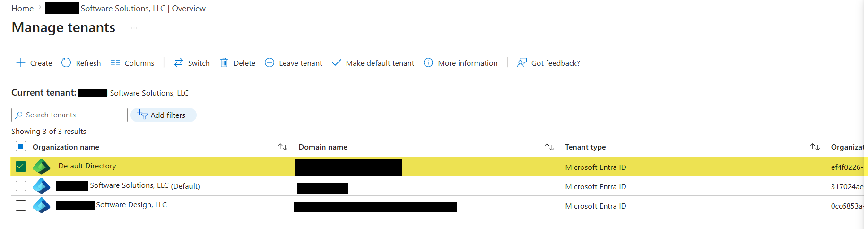Image resolution: width=868 pixels, height=229 pixels.
Task: Select Software Solutions, LLC (Default) row text
Action: coord(128,185)
